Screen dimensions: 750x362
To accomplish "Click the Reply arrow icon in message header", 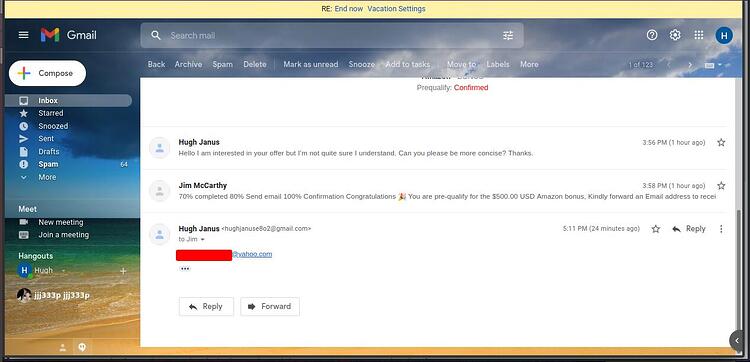I will coord(676,229).
